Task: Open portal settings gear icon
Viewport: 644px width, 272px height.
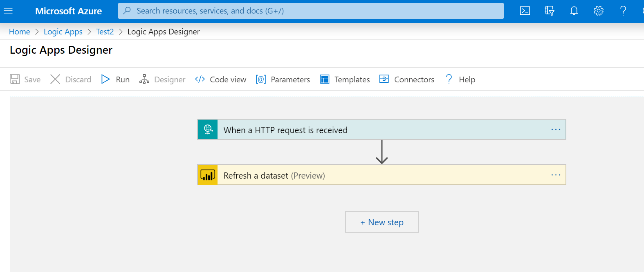Action: (598, 11)
